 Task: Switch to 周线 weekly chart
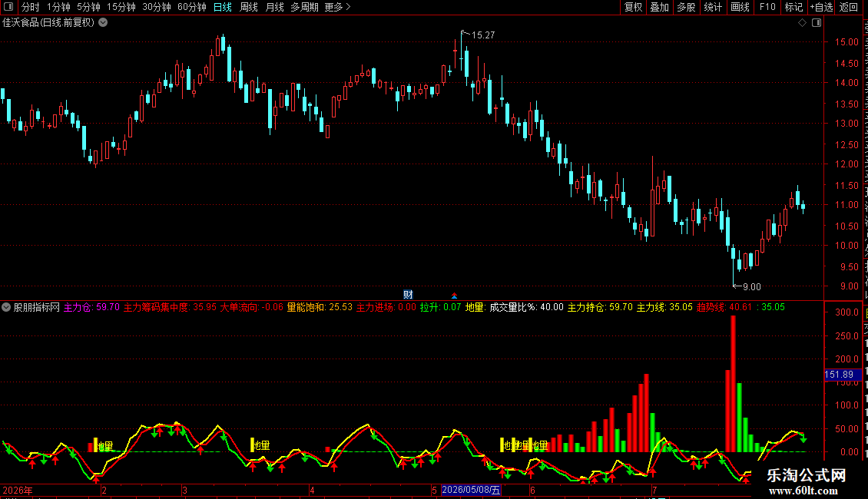[249, 7]
